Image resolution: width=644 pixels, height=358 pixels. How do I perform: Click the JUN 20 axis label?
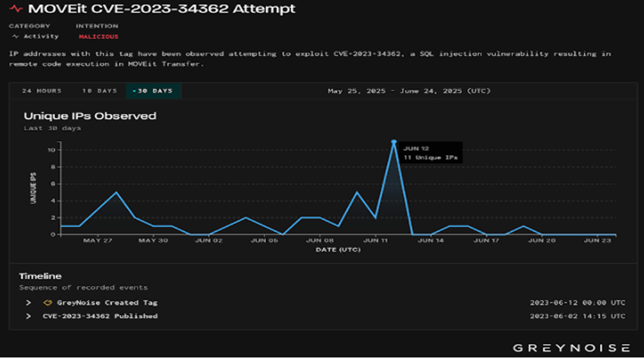(542, 240)
